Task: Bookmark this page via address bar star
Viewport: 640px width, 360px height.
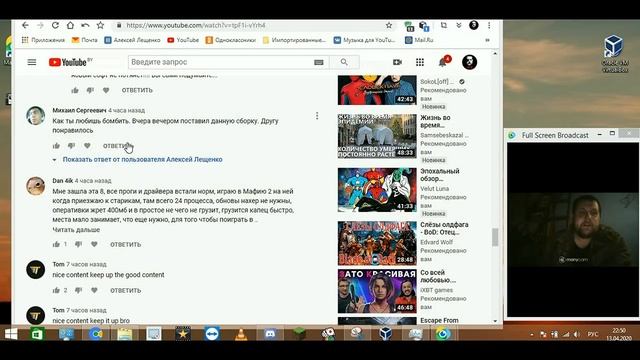Action: point(389,25)
